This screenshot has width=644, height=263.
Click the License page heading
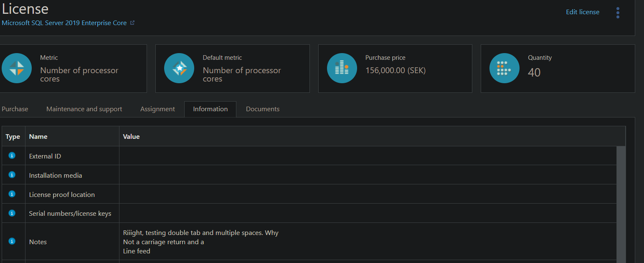click(x=25, y=9)
